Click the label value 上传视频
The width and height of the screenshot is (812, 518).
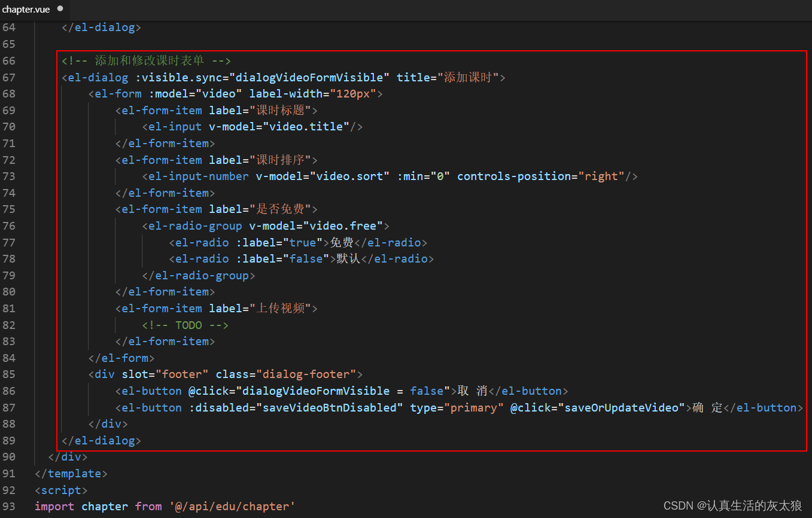click(280, 309)
